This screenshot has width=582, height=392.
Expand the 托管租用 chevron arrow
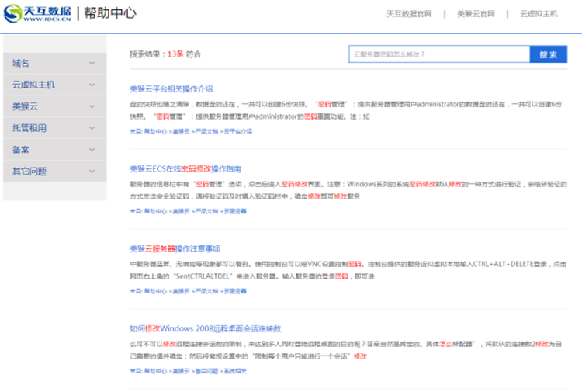(x=92, y=128)
